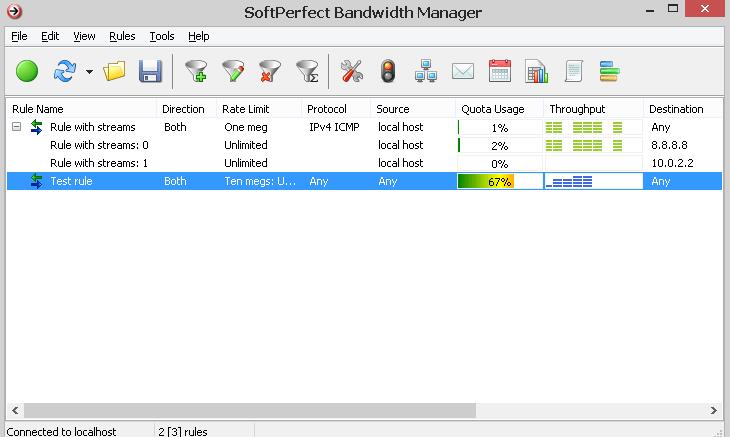Click the 2% quota usage bar
Viewport: 730px width, 437px height.
pyautogui.click(x=500, y=145)
